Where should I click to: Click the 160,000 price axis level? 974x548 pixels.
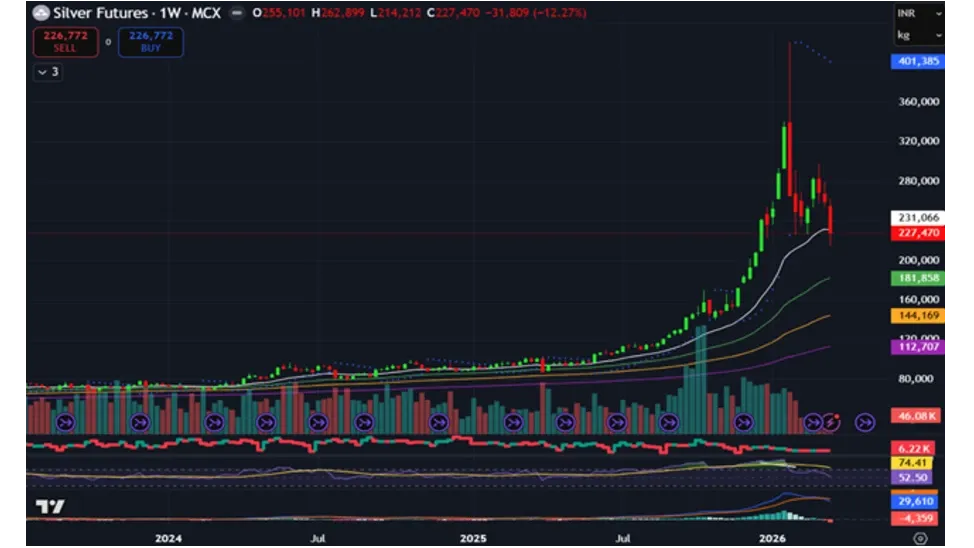[x=919, y=299]
